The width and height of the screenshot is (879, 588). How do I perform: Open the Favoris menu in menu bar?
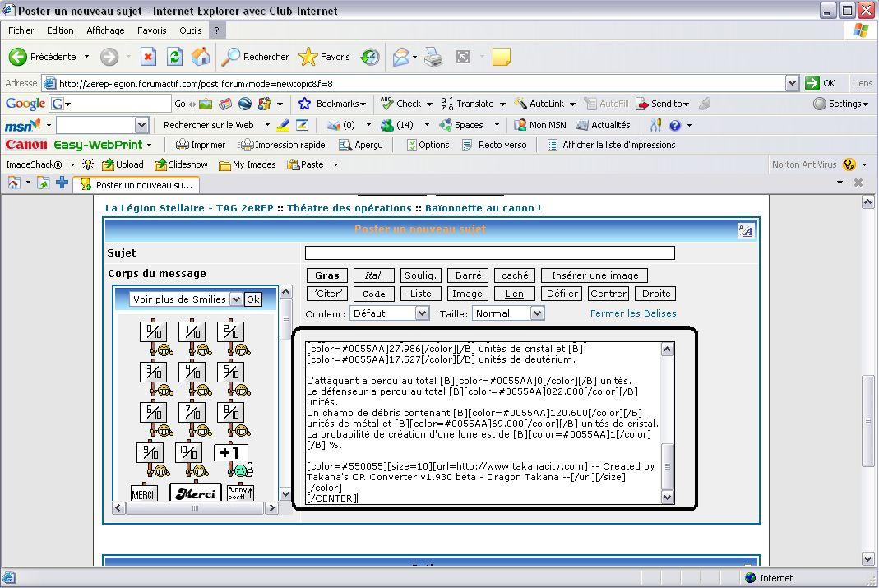tap(151, 30)
